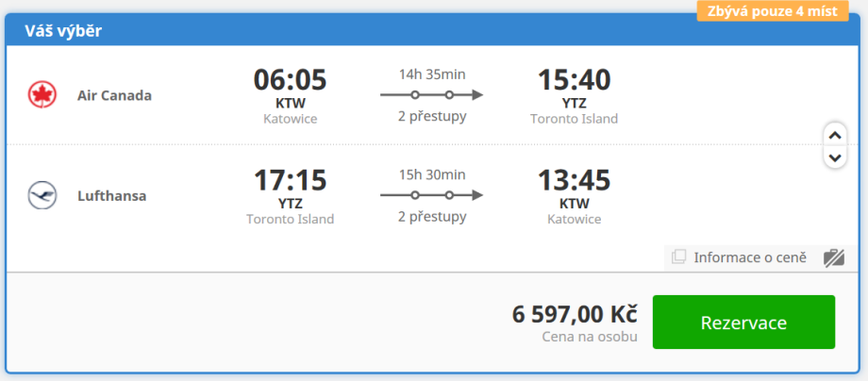Open the Informace o ceně details
Image resolution: width=868 pixels, height=381 pixels.
[x=750, y=257]
